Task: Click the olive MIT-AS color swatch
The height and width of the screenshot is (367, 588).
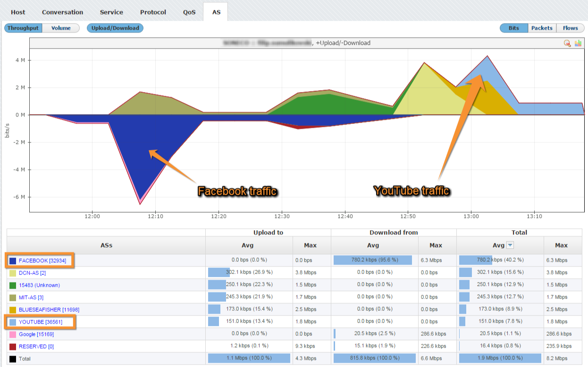Action: 13,298
